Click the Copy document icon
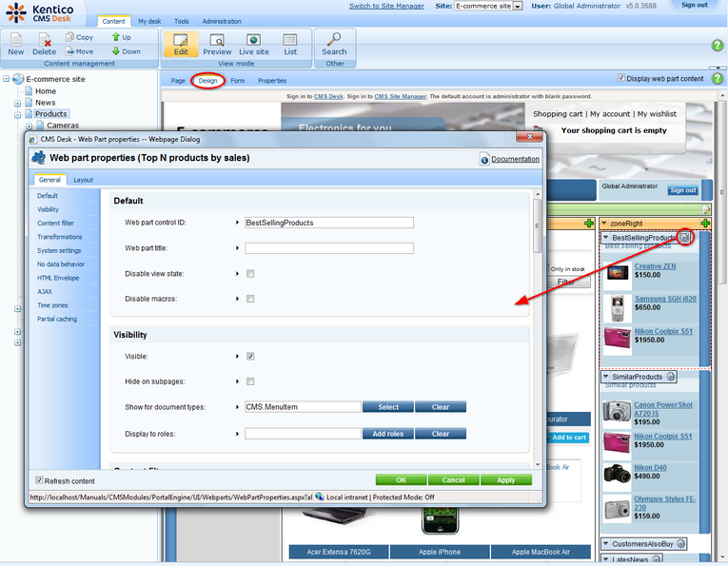 (x=69, y=37)
